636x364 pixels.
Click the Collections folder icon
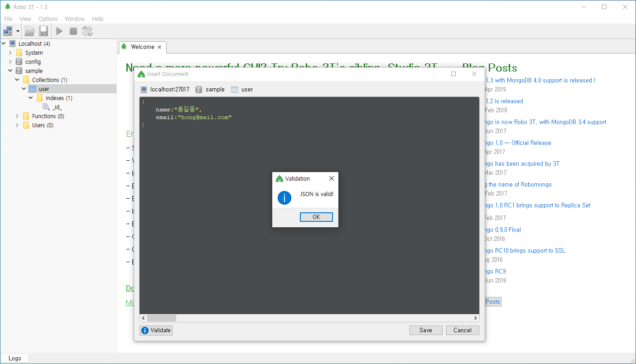coord(26,80)
